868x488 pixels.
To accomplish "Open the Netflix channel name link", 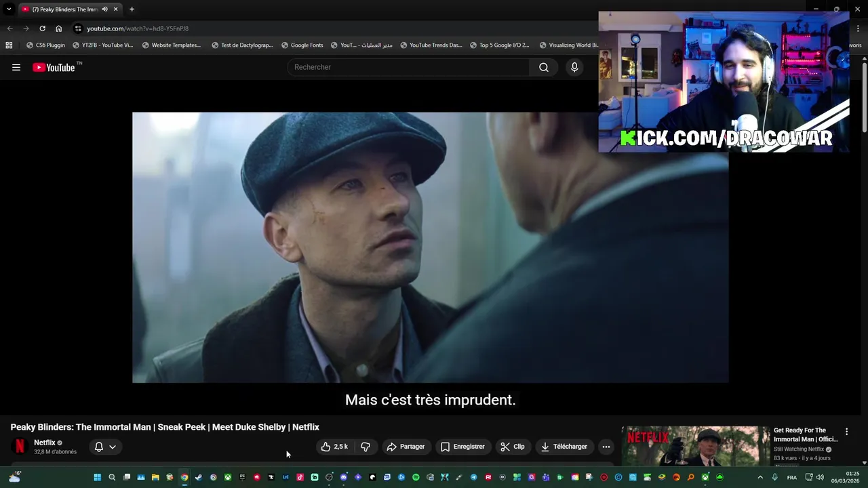I will tap(45, 443).
